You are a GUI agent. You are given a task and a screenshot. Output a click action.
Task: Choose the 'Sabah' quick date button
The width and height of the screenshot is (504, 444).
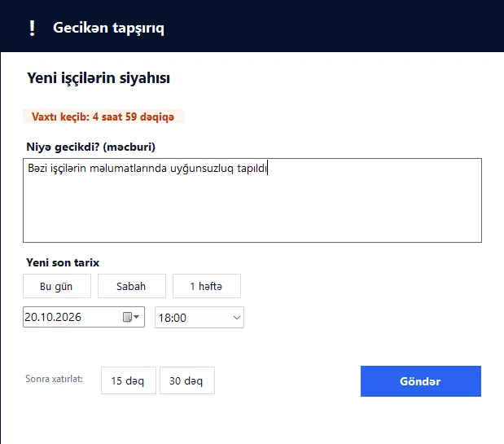[132, 286]
